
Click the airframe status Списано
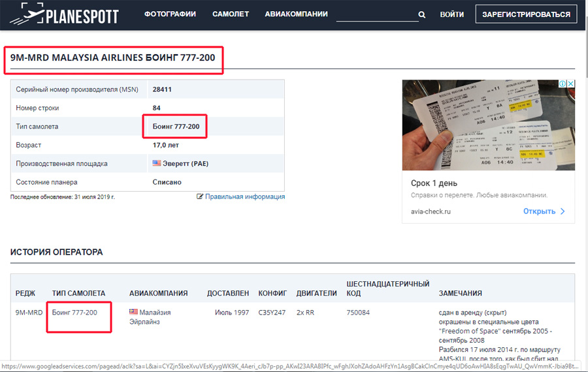167,182
